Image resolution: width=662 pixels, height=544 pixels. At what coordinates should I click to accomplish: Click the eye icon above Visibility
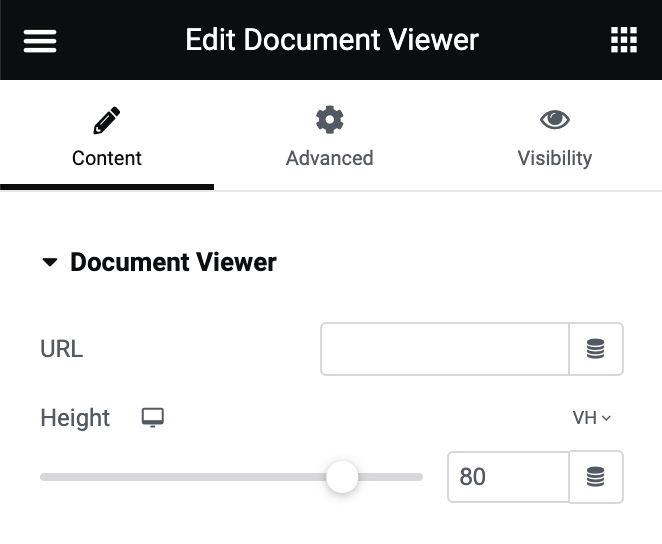click(x=554, y=121)
